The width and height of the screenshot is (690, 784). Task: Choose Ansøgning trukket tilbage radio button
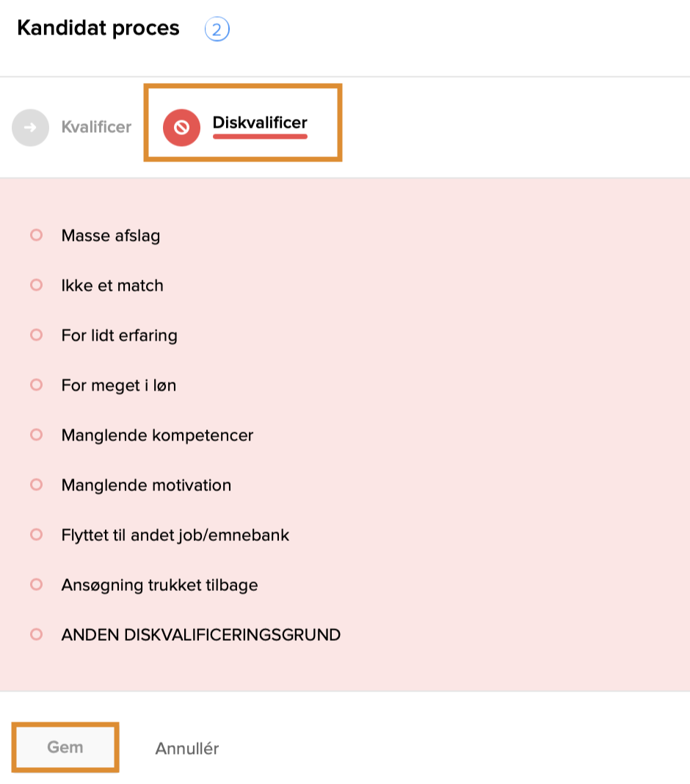(x=36, y=584)
